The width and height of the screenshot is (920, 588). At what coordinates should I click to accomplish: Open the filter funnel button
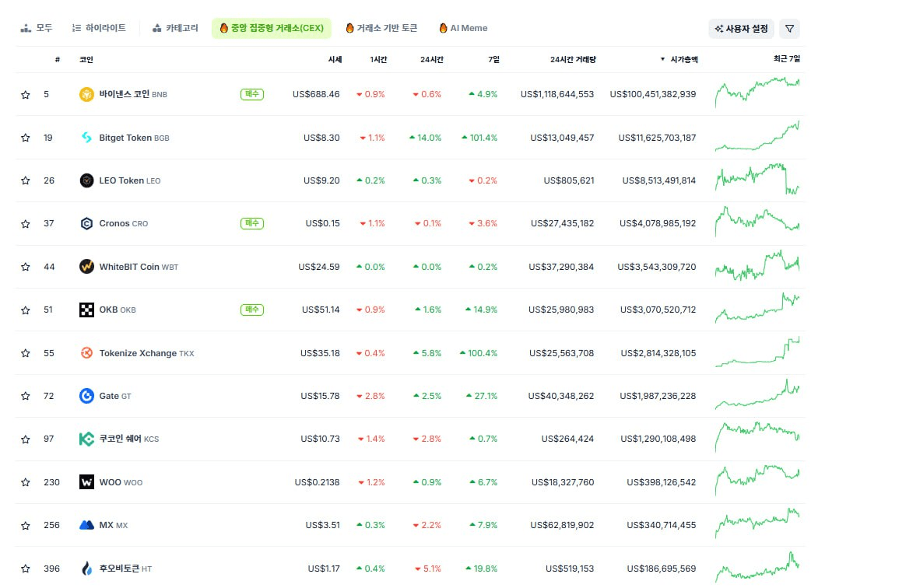coord(789,29)
